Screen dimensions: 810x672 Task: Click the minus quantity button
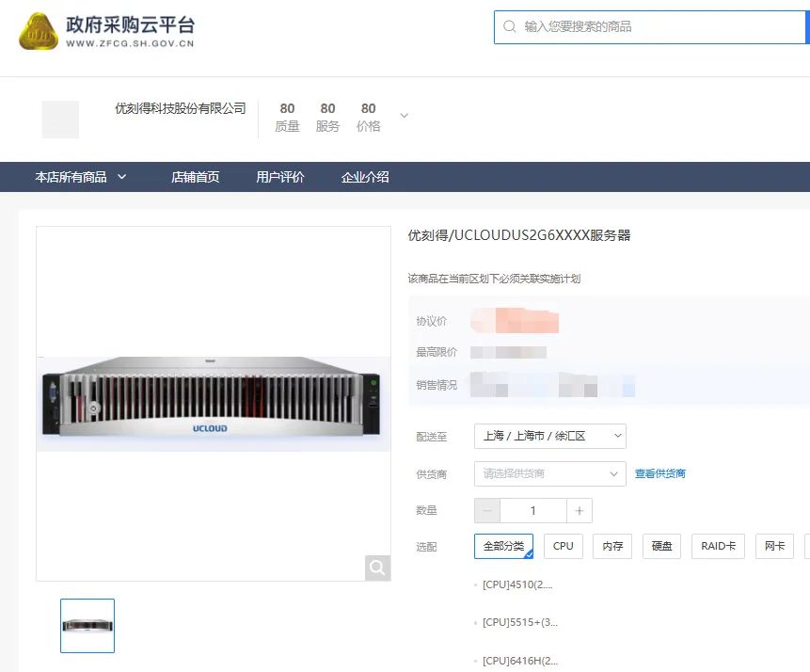tap(487, 510)
